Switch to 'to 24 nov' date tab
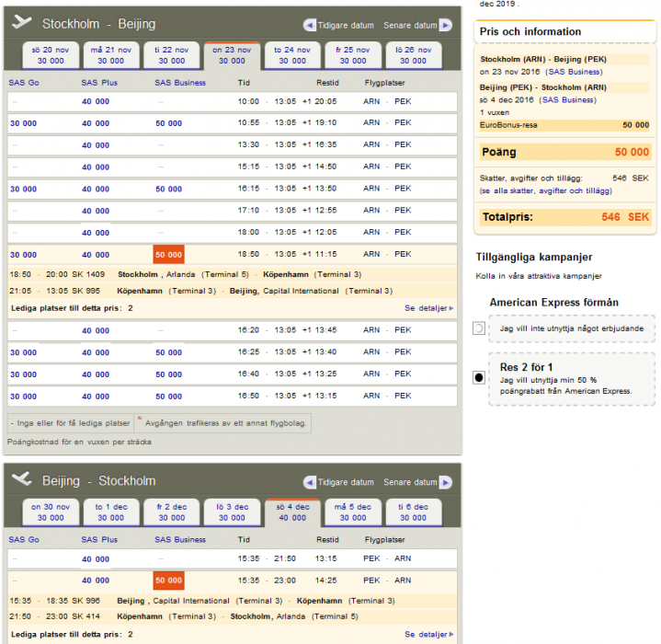The height and width of the screenshot is (644, 661). pos(292,55)
